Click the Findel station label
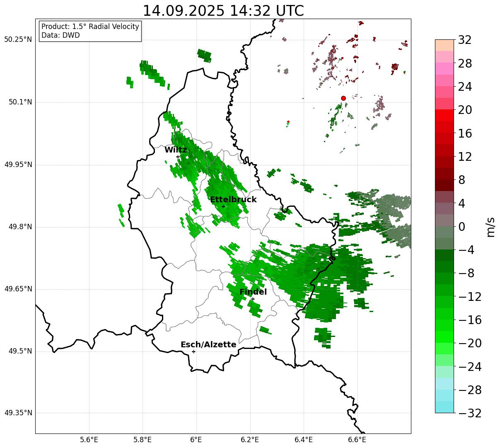The width and height of the screenshot is (500, 448). click(253, 292)
